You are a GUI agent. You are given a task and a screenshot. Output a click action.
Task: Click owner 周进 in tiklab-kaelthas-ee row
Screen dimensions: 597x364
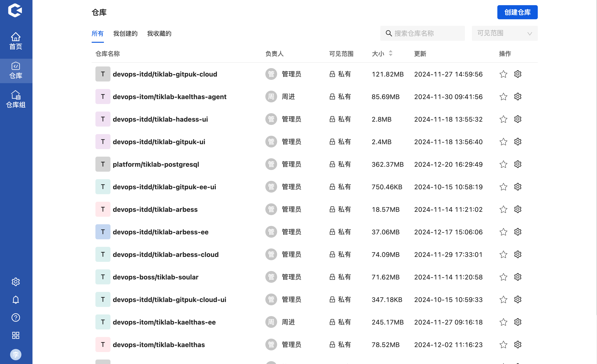click(x=288, y=322)
